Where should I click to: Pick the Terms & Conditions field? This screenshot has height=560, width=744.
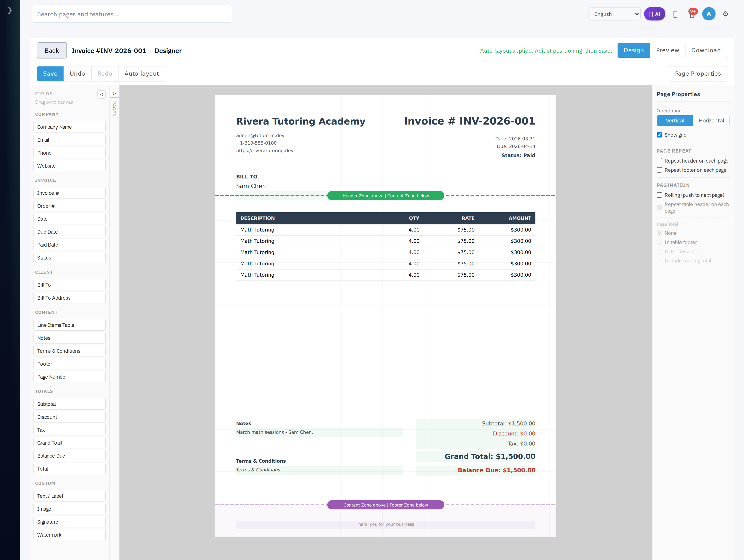tap(69, 351)
